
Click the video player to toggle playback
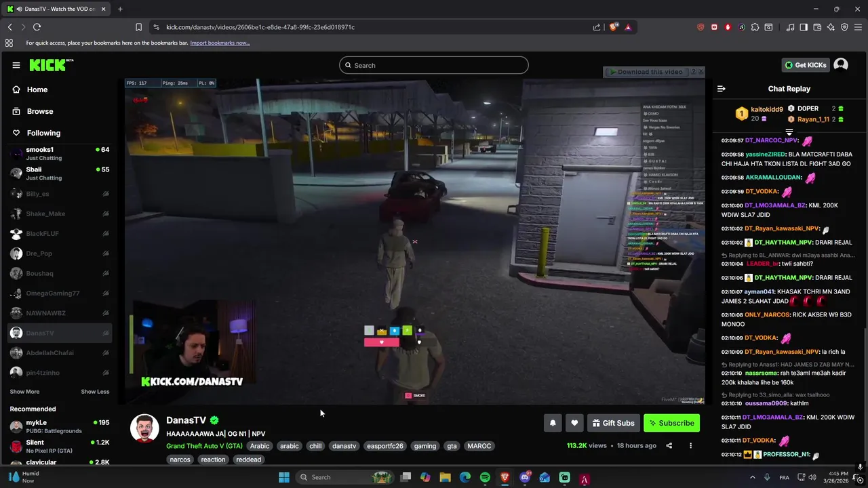414,241
